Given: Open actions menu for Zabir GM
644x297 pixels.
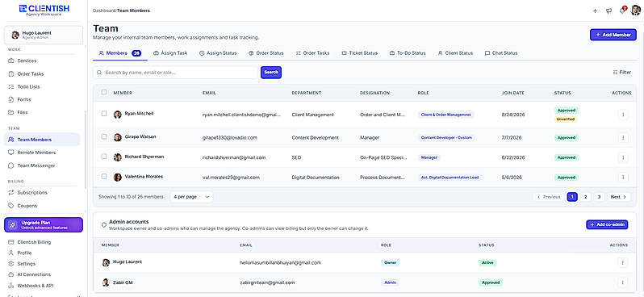Looking at the screenshot, I should [623, 282].
